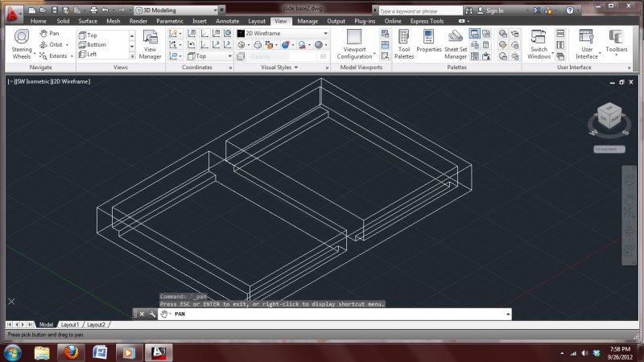This screenshot has width=644, height=362.
Task: Toggle X-Ray effect button
Action: pyautogui.click(x=241, y=56)
